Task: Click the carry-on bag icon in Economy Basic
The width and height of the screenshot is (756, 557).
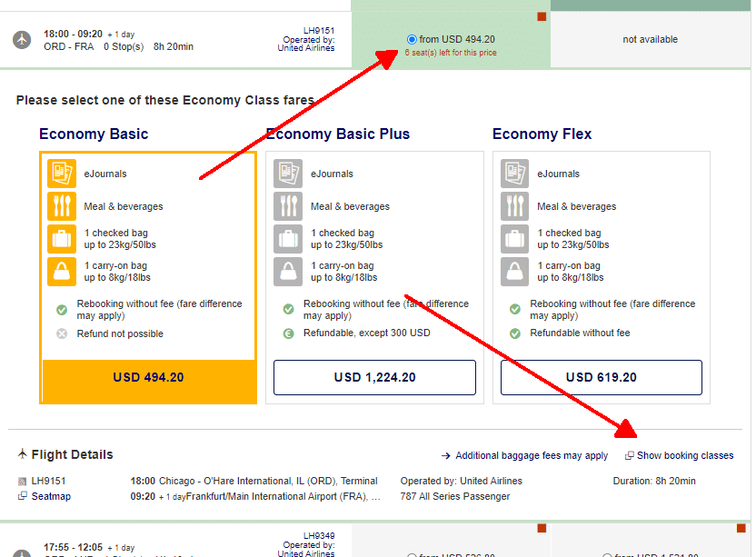Action: click(62, 271)
